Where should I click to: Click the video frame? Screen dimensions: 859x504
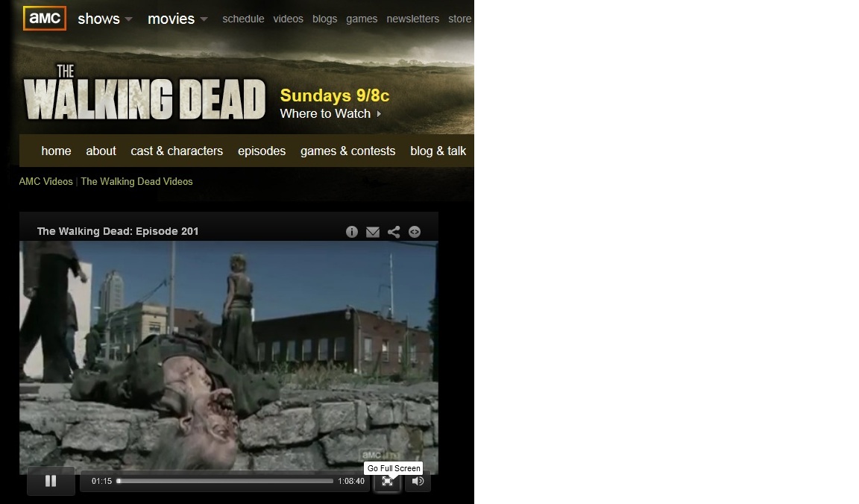pyautogui.click(x=229, y=356)
